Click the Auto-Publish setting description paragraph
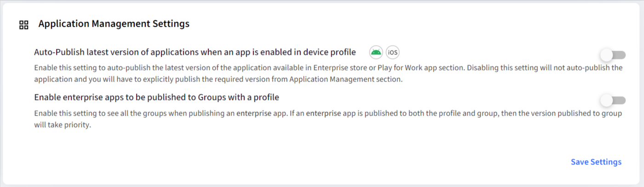This screenshot has width=644, height=187. (328, 74)
